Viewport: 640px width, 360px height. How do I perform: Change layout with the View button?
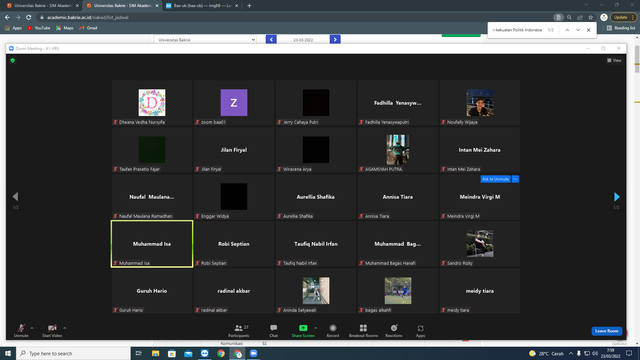[x=614, y=60]
